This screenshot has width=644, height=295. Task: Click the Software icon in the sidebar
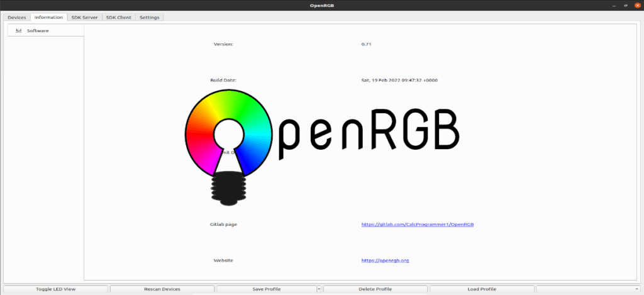click(19, 30)
